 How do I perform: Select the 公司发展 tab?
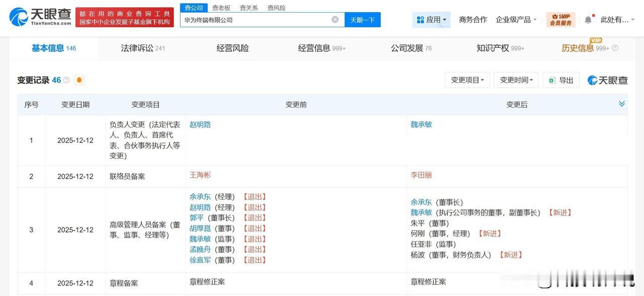point(411,48)
